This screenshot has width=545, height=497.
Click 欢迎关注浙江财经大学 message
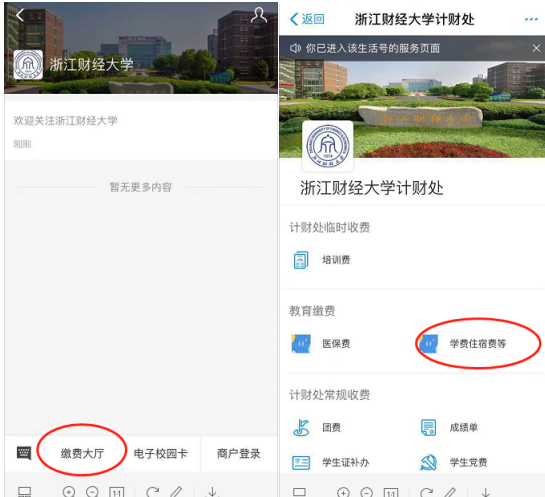tap(65, 121)
